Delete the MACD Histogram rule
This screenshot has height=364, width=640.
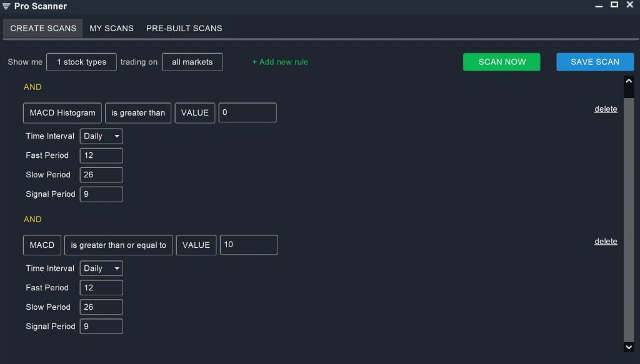(605, 109)
